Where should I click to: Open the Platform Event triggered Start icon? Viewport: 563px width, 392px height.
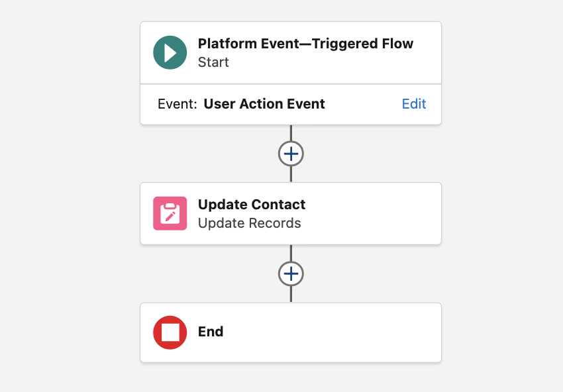[x=170, y=52]
